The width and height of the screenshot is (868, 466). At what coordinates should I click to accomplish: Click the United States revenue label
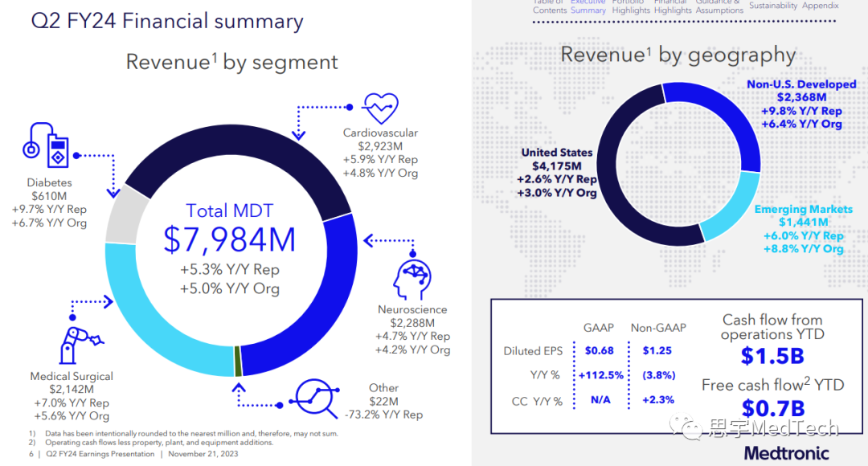point(557,153)
